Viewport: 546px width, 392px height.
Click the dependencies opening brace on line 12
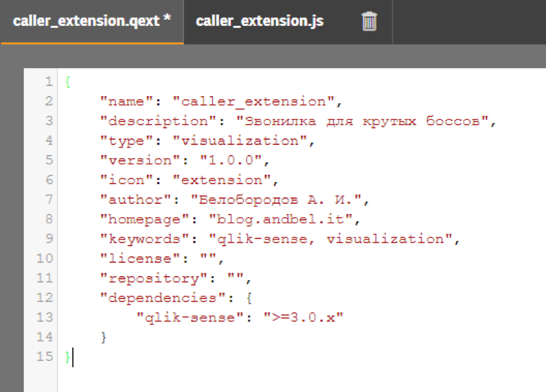[249, 298]
